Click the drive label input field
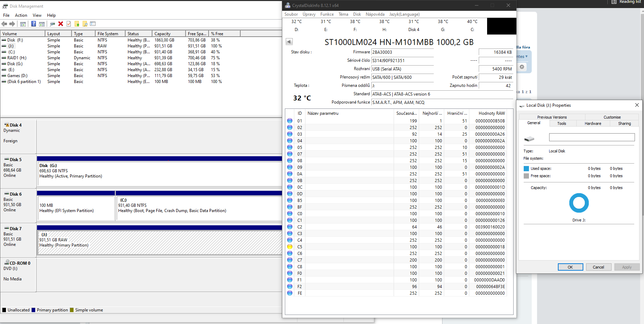 (x=592, y=137)
